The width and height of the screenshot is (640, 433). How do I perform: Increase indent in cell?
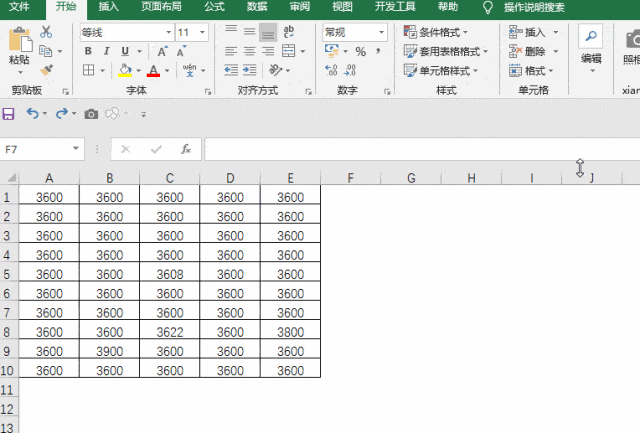coord(249,70)
